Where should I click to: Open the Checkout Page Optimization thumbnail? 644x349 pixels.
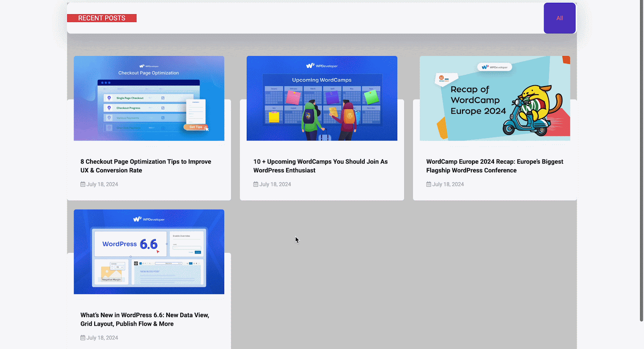tap(149, 98)
